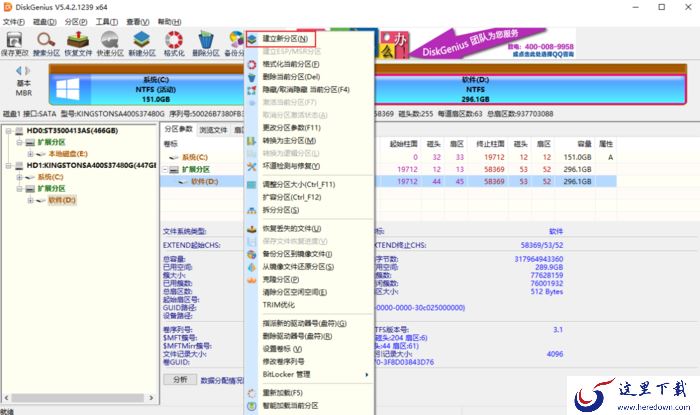Pick 拆分分区(S) from the context menu
Screen dimensions: 700x415
[281, 210]
